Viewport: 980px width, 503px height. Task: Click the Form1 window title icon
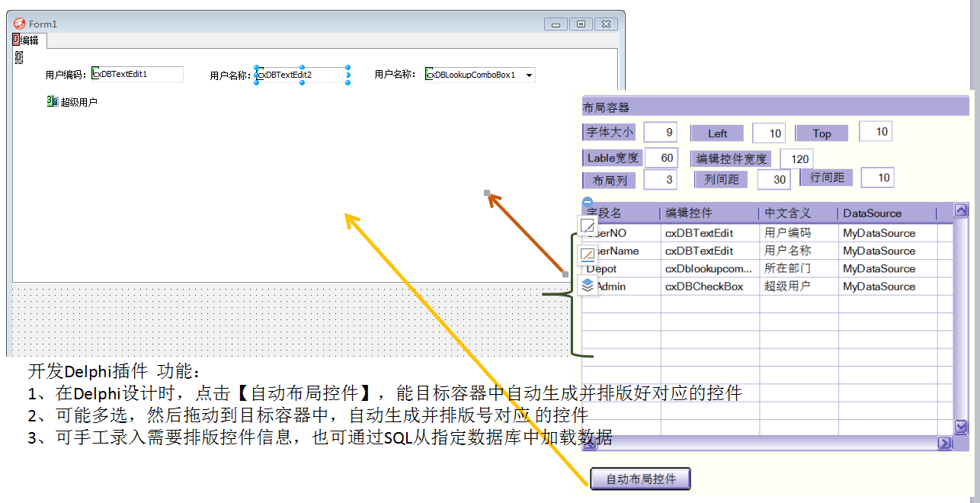click(19, 24)
